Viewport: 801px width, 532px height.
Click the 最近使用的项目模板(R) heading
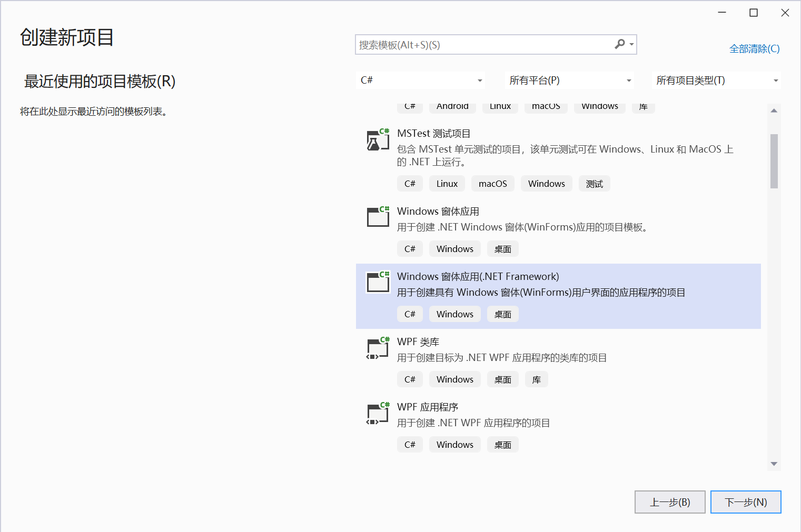tap(100, 82)
